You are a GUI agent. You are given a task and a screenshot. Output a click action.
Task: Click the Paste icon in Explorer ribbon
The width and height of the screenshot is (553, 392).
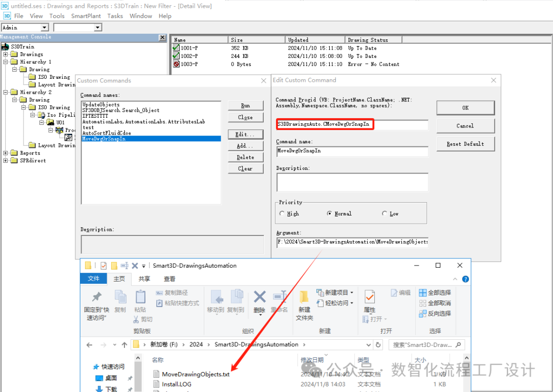(140, 297)
